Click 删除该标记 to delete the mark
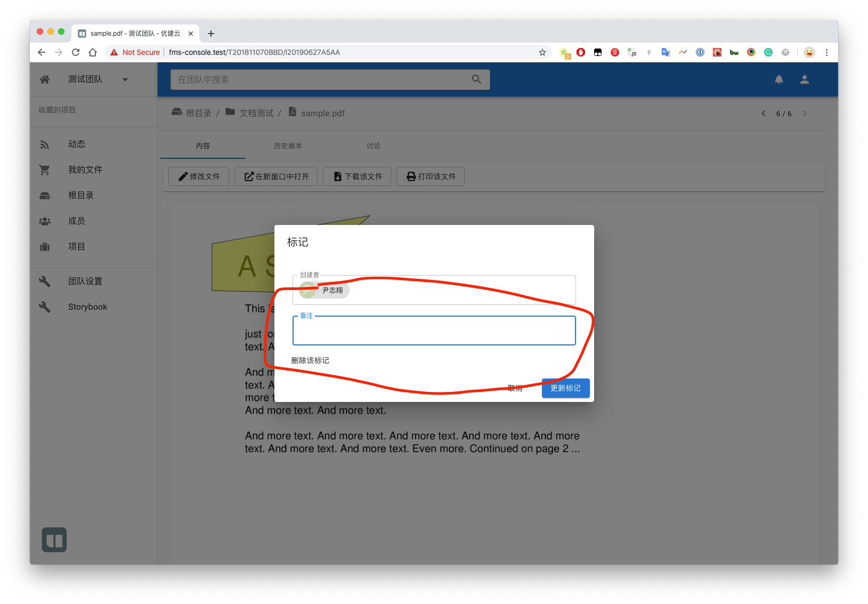The width and height of the screenshot is (868, 604). pos(310,360)
